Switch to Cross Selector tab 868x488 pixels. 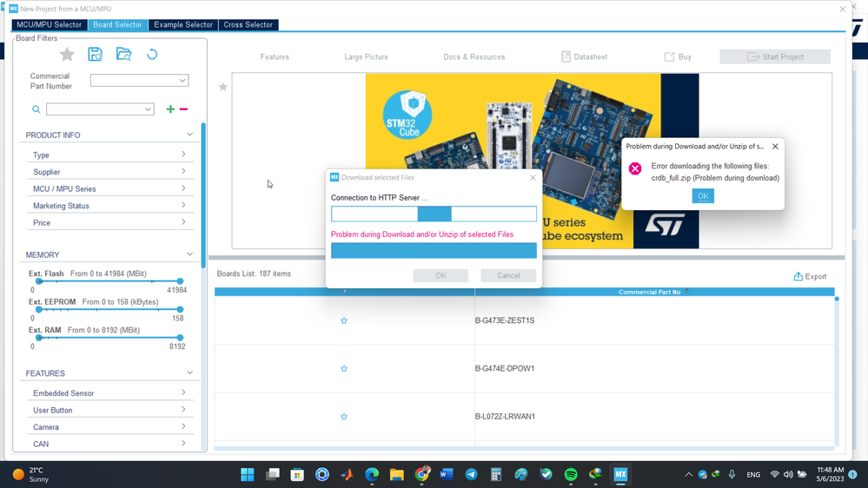click(248, 25)
